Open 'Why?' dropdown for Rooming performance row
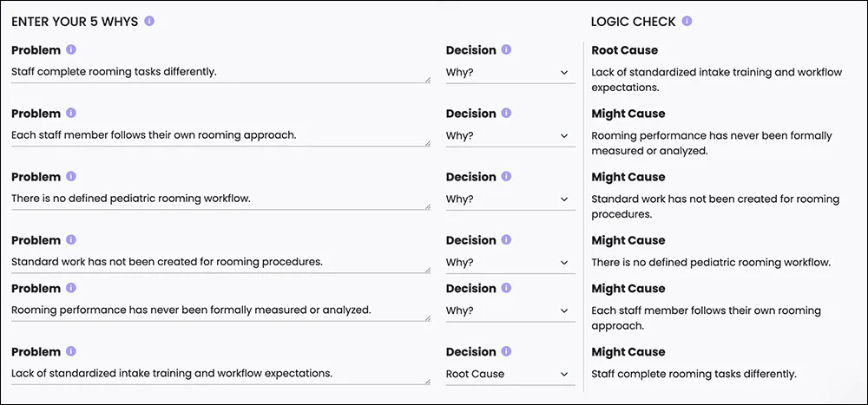The height and width of the screenshot is (405, 868). click(x=510, y=311)
